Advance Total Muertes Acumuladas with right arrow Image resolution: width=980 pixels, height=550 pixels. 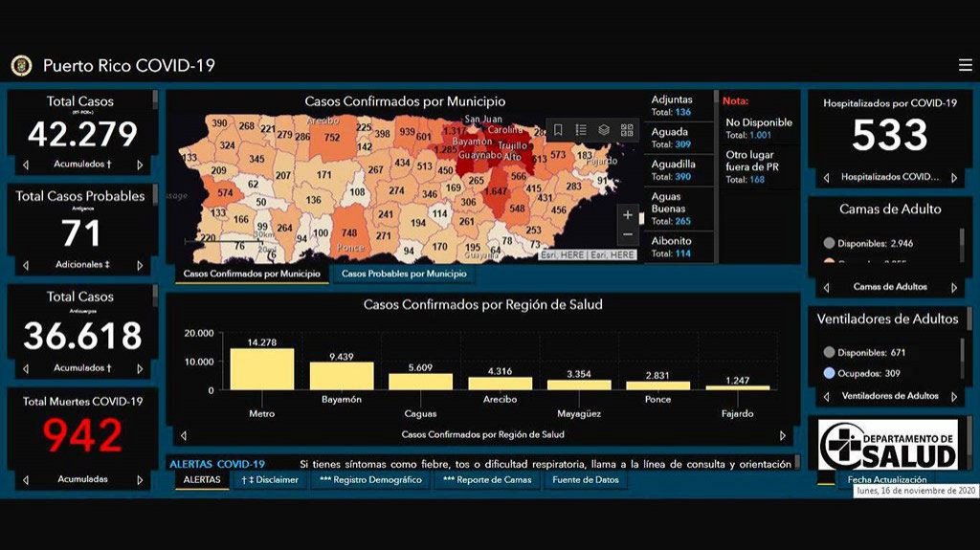click(x=140, y=480)
